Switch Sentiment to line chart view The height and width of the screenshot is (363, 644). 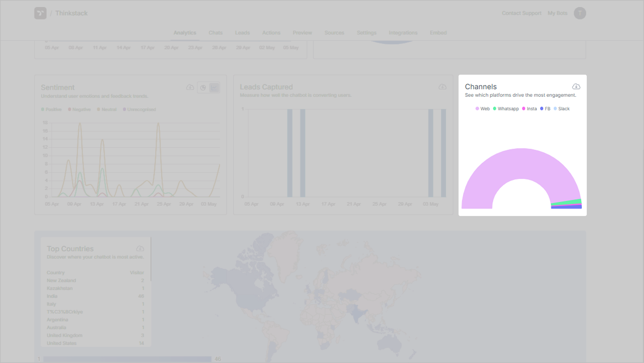tap(214, 88)
